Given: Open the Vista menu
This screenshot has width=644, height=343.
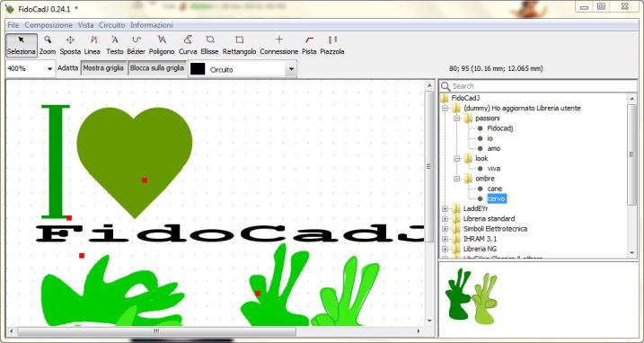Looking at the screenshot, I should 86,25.
